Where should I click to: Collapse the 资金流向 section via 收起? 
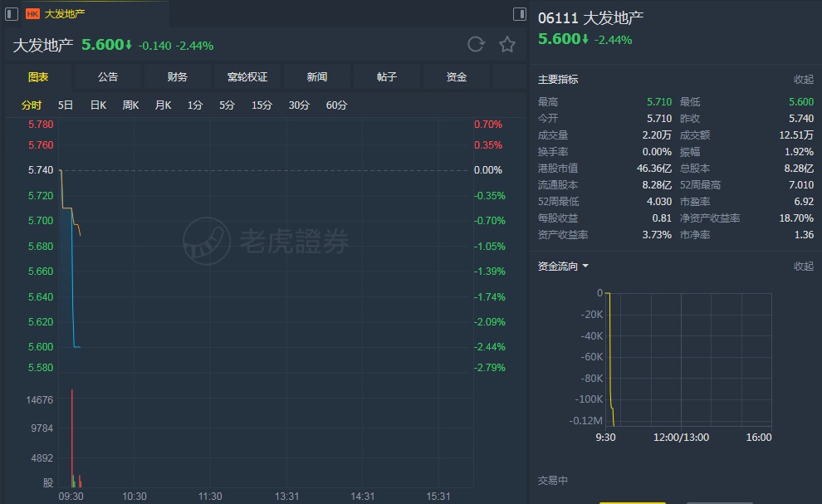click(x=803, y=267)
